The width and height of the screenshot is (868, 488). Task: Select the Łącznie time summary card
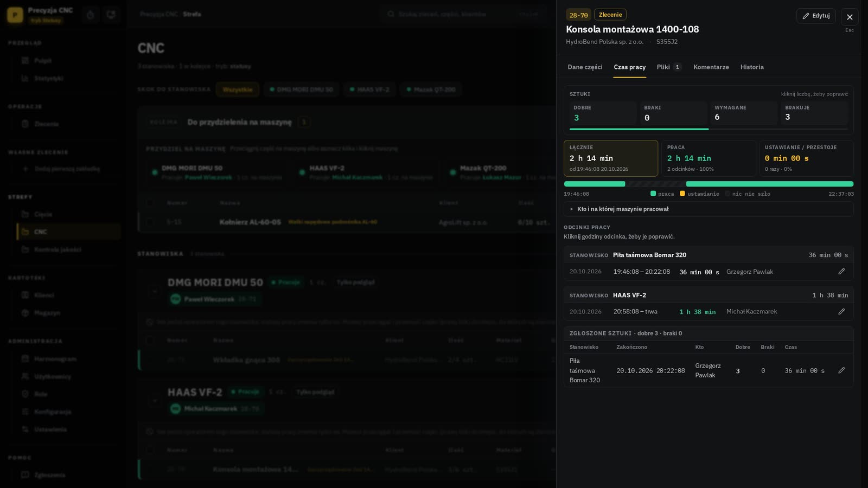coord(611,158)
